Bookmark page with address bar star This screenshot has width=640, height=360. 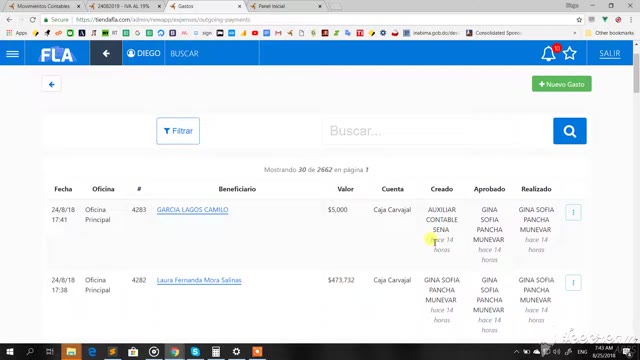(x=579, y=20)
